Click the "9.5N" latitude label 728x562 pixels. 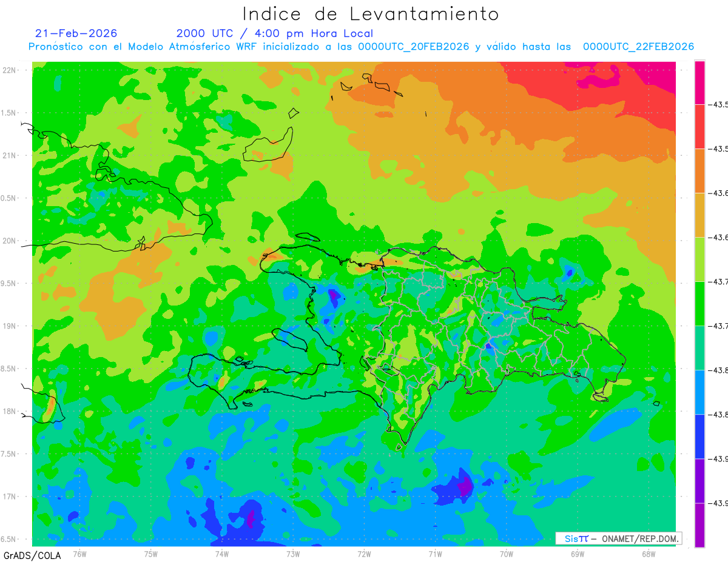pos(9,284)
